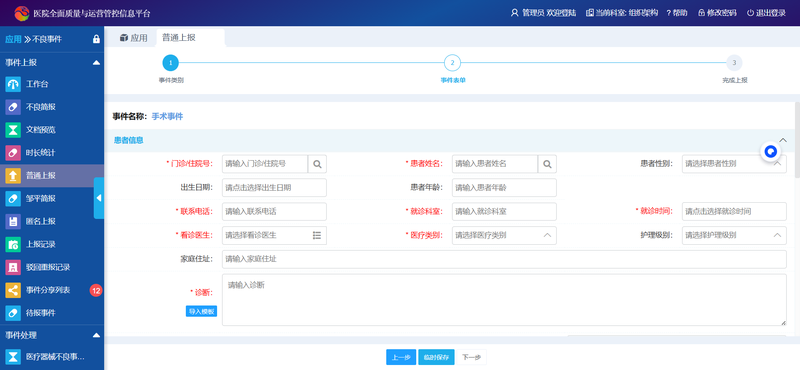Click the 手术事件 event name link
Image resolution: width=800 pixels, height=370 pixels.
167,116
